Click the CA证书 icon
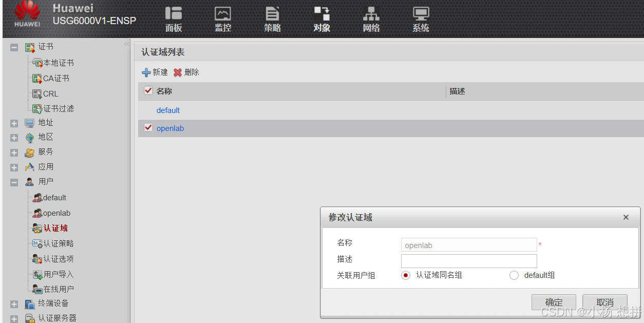 pos(37,79)
